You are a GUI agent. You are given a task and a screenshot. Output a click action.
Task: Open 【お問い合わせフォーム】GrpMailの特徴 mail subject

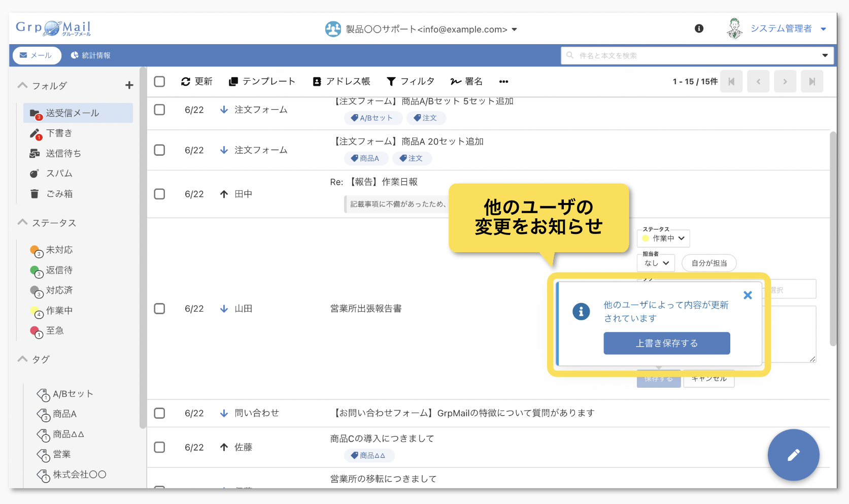(x=462, y=413)
